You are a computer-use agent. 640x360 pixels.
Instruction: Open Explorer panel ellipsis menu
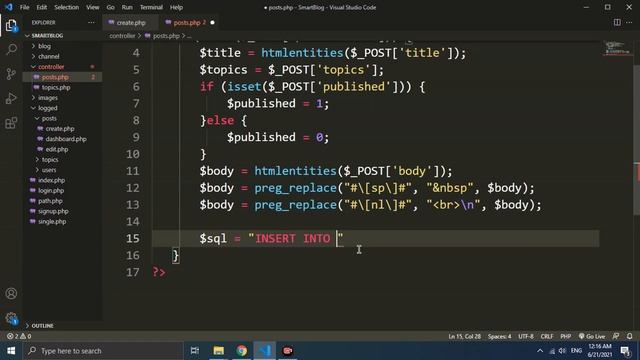[x=91, y=22]
